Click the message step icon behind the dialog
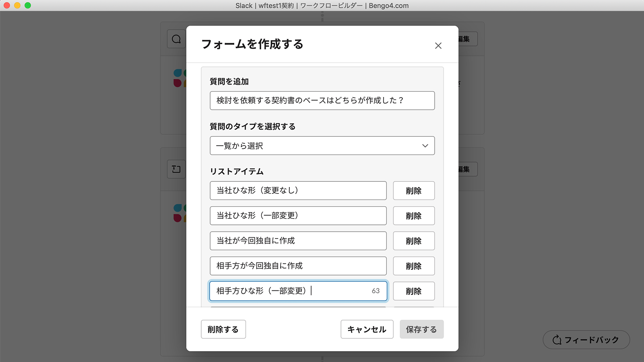 coord(176,39)
